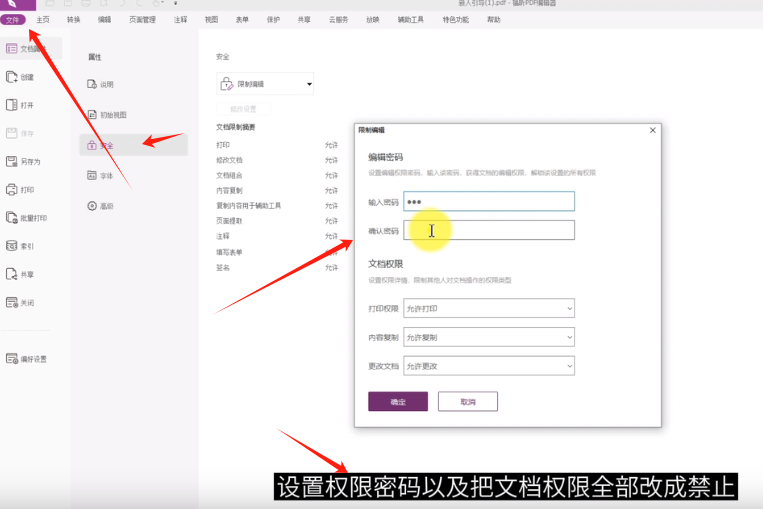
Task: Click the 修改设置 button
Action: (x=243, y=109)
